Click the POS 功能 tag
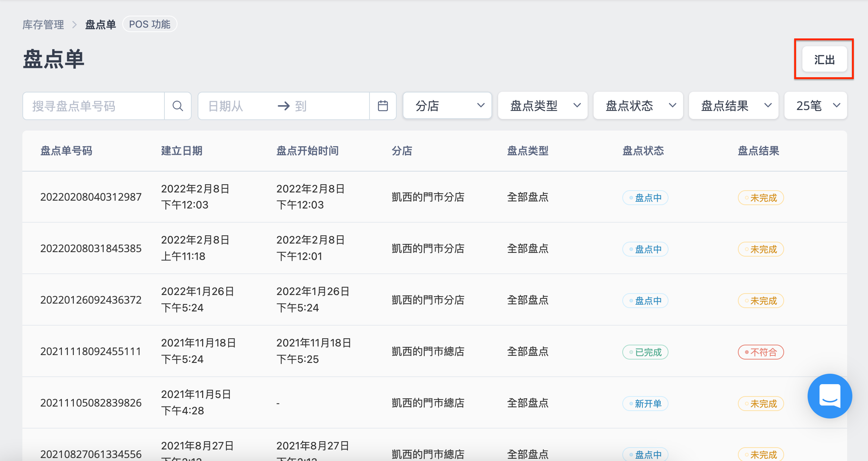This screenshot has width=868, height=461. (x=150, y=24)
